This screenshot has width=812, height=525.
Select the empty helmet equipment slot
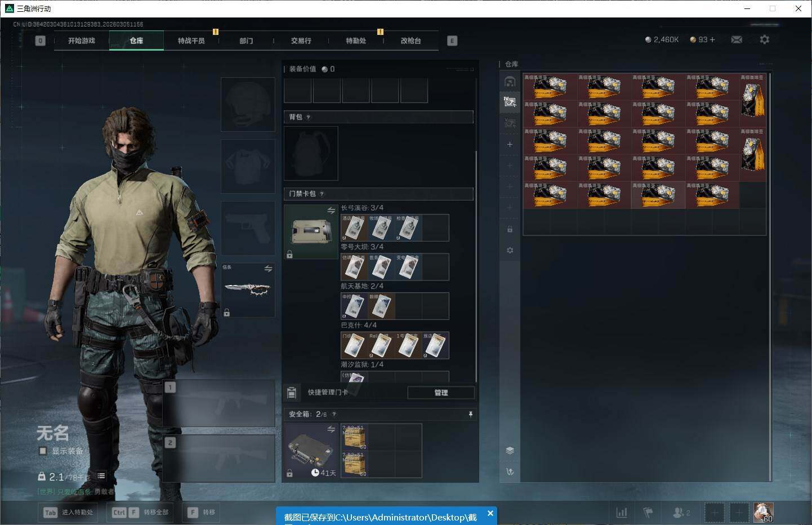(248, 105)
